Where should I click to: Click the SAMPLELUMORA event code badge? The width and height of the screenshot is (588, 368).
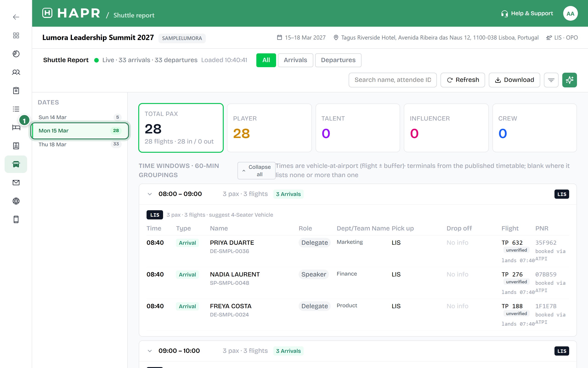click(182, 38)
